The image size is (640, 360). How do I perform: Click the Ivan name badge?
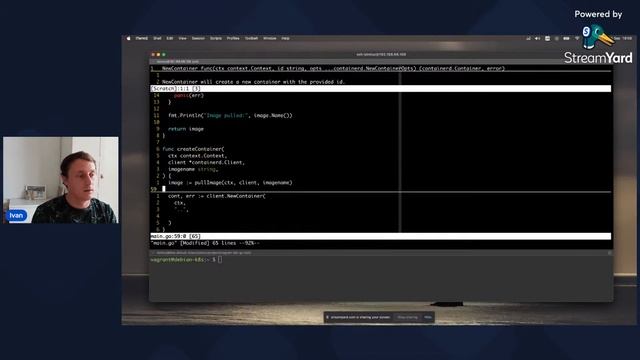pos(16,216)
